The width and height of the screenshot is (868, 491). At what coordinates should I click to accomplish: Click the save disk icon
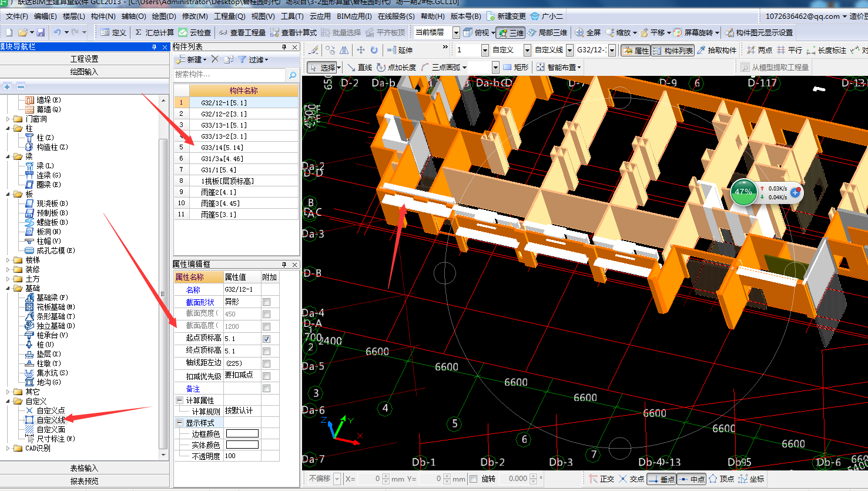point(41,32)
